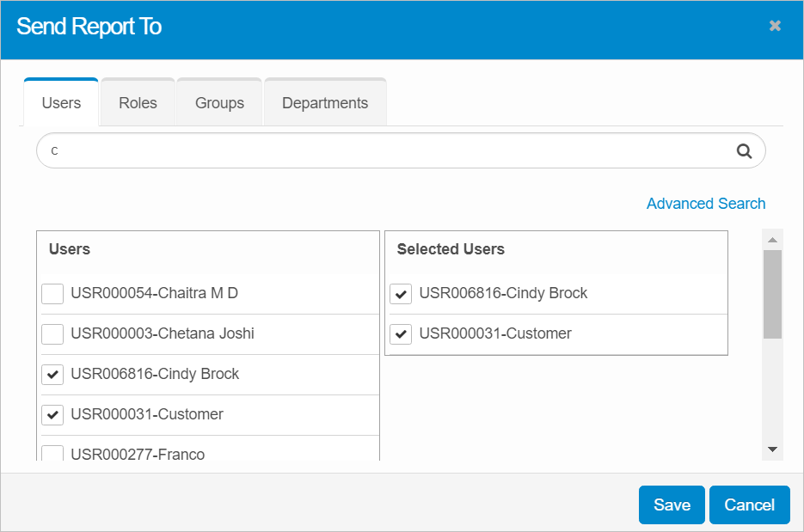804x532 pixels.
Task: Click the search magnifier icon
Action: point(744,151)
